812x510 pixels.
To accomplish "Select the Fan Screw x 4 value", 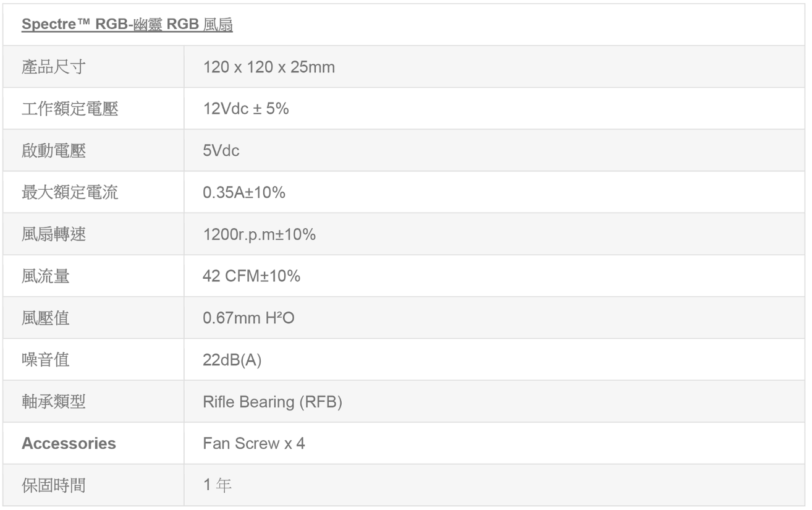I will (253, 444).
